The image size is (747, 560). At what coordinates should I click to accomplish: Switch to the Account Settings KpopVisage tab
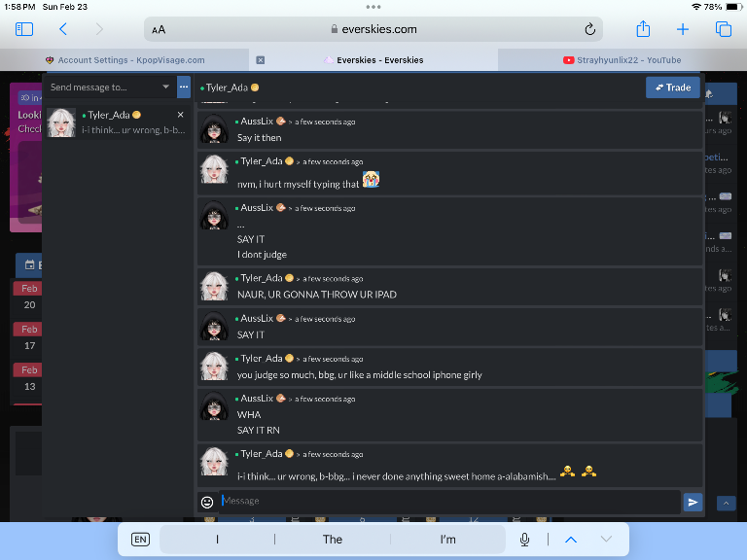pyautogui.click(x=124, y=60)
